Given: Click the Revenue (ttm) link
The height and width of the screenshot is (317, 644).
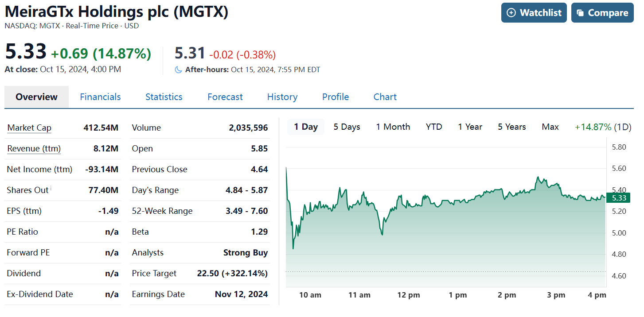Looking at the screenshot, I should 34,149.
